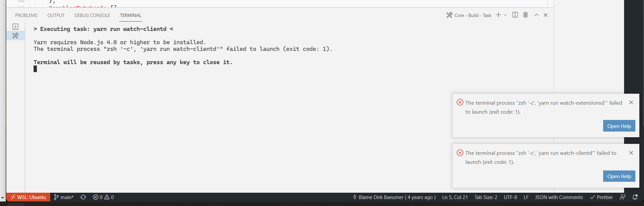Click Open Help on the watch-clientd error
The width and height of the screenshot is (644, 206).
[619, 176]
